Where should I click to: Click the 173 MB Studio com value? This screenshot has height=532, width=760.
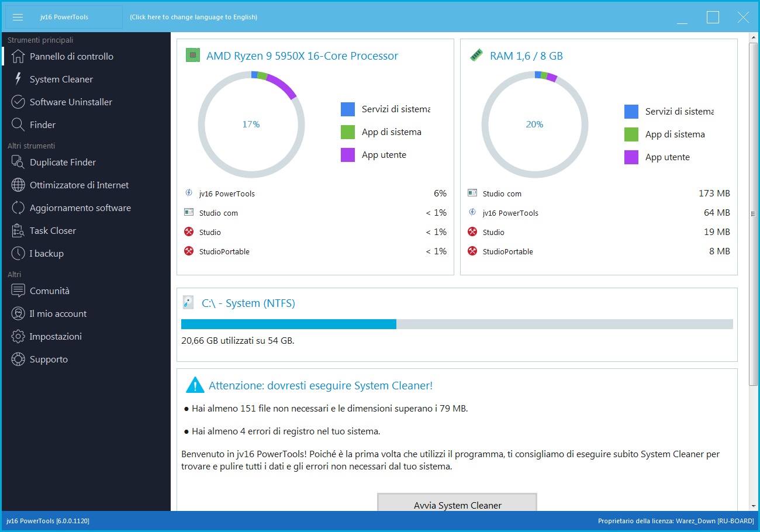pos(714,193)
